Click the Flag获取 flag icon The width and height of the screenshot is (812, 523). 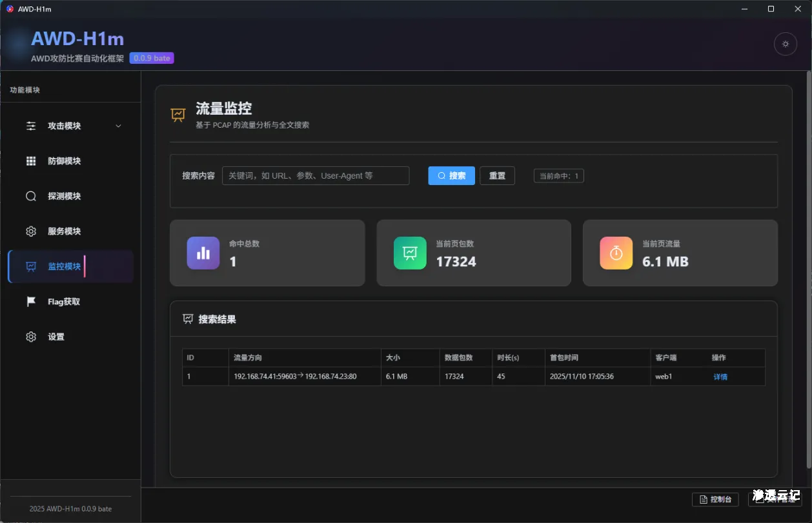30,301
